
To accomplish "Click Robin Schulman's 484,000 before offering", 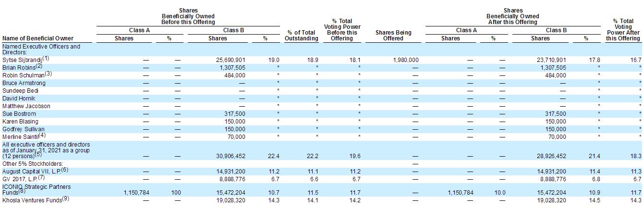I will tap(235, 75).
